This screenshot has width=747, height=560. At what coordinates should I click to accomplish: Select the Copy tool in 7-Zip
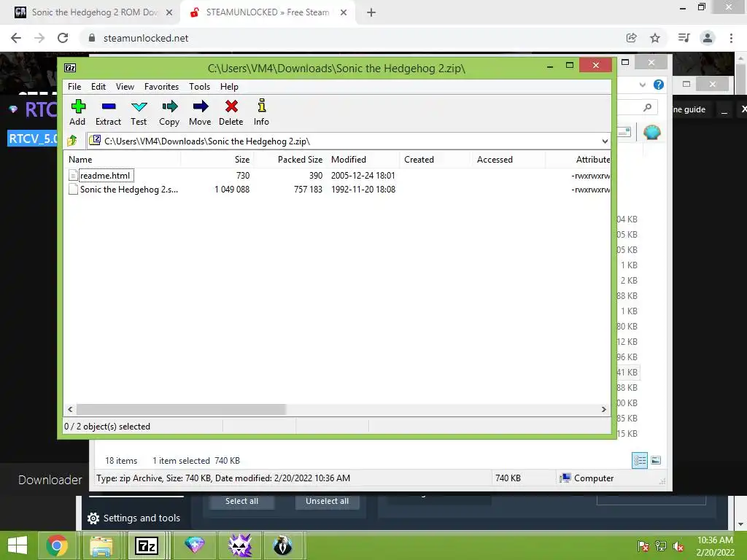click(x=169, y=113)
